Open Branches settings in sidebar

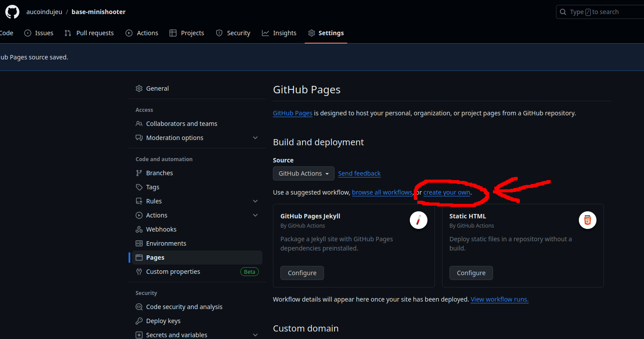[x=197, y=173]
